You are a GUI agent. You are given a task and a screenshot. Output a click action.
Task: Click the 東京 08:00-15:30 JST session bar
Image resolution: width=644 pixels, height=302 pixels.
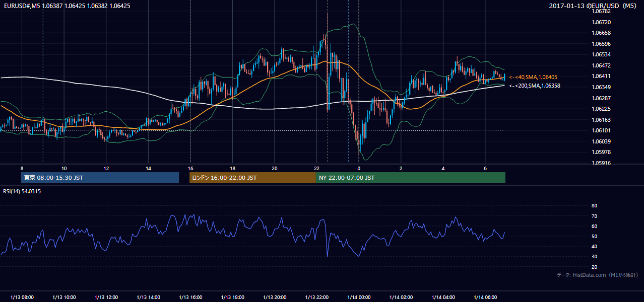[x=100, y=178]
